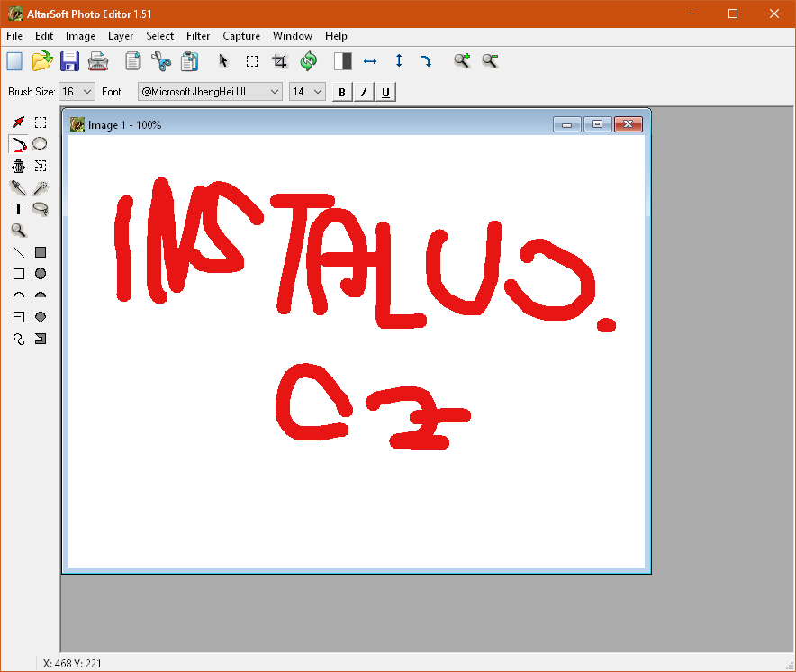Click the green circular arrows refresh icon
Viewport: 796px width, 672px height.
(308, 61)
